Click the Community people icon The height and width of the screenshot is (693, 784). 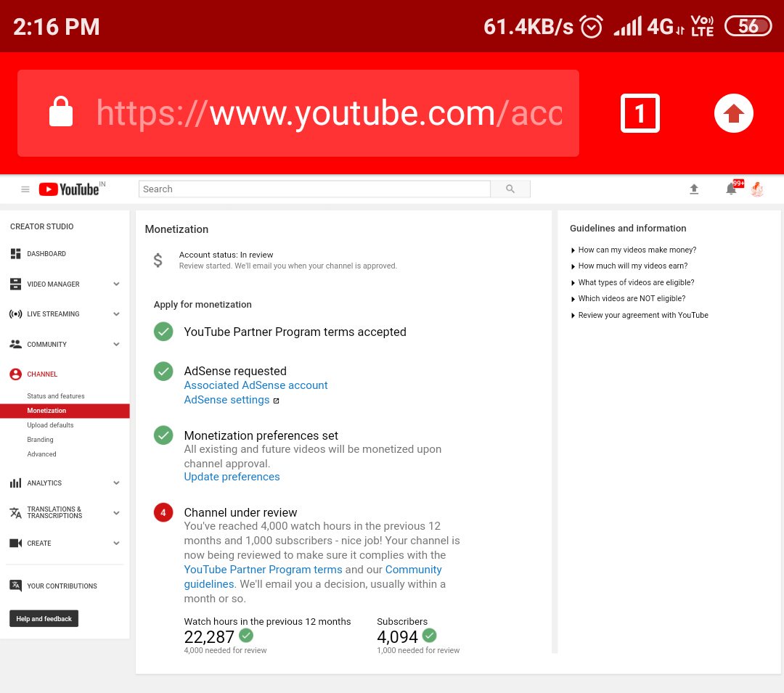pyautogui.click(x=15, y=344)
